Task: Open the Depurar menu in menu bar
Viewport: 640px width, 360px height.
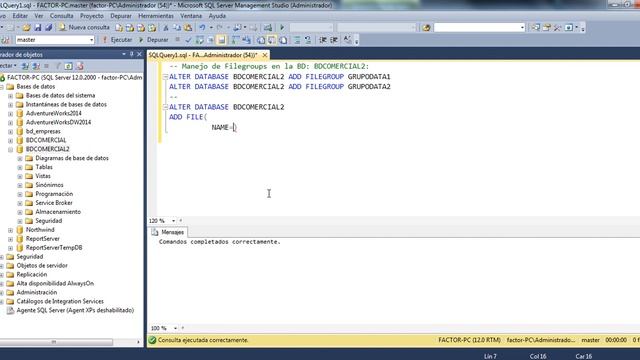Action: pos(121,16)
